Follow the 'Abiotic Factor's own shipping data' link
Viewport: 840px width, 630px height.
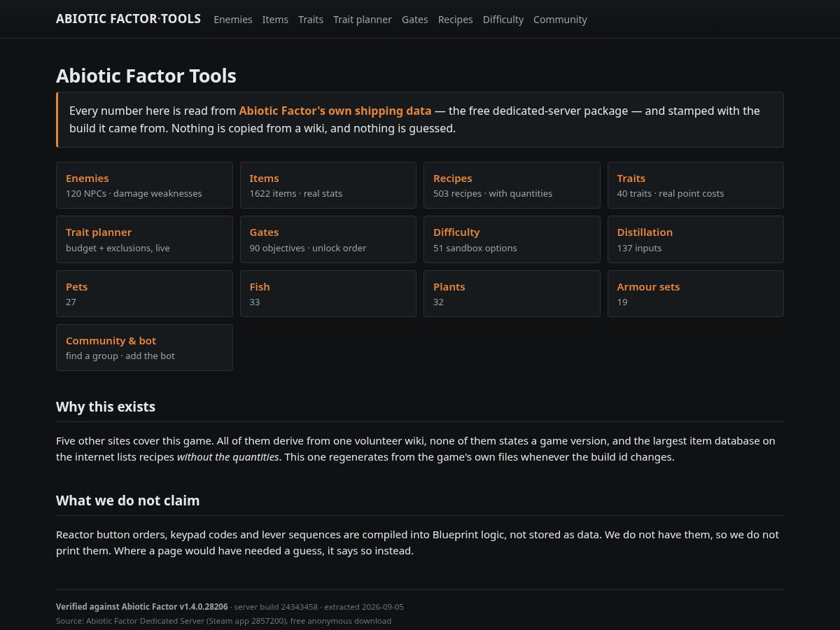[335, 111]
